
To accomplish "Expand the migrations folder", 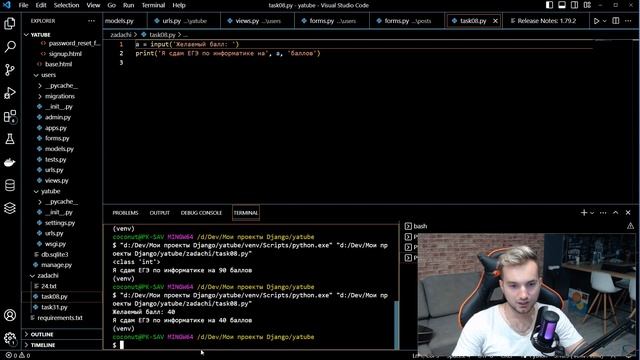I will coord(40,96).
